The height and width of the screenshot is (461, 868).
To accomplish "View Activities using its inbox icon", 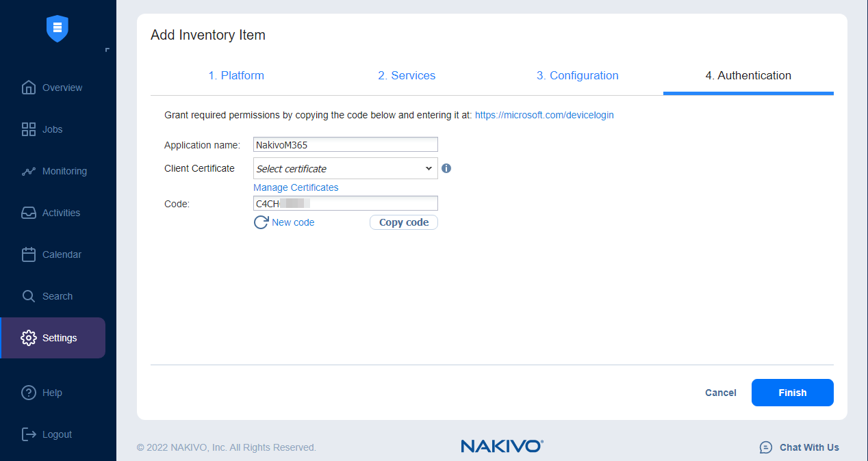I will 29,213.
